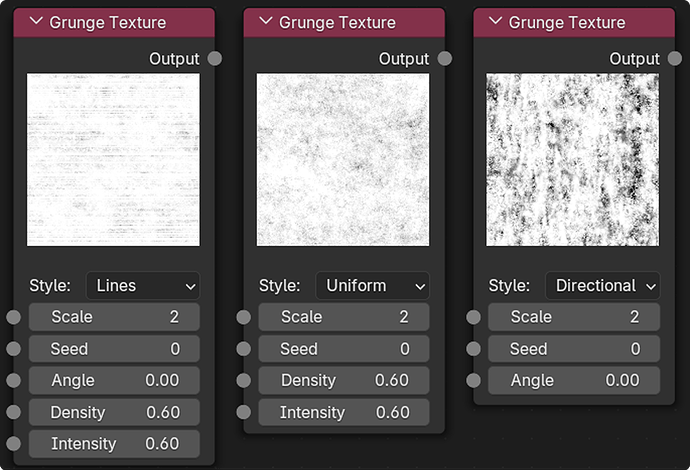Open the Style dropdown set to Lines
The height and width of the screenshot is (470, 690).
143,286
